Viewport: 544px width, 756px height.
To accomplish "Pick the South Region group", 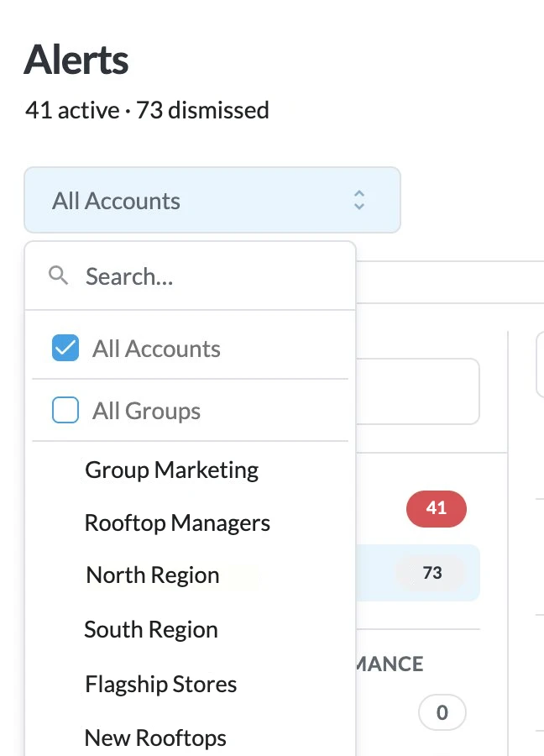I will click(151, 629).
